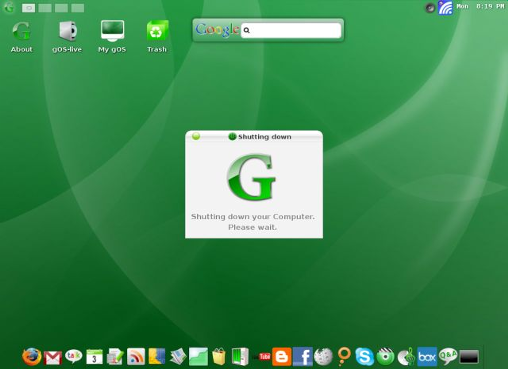Open the Trash desktop icon
The image size is (508, 369).
click(x=157, y=37)
